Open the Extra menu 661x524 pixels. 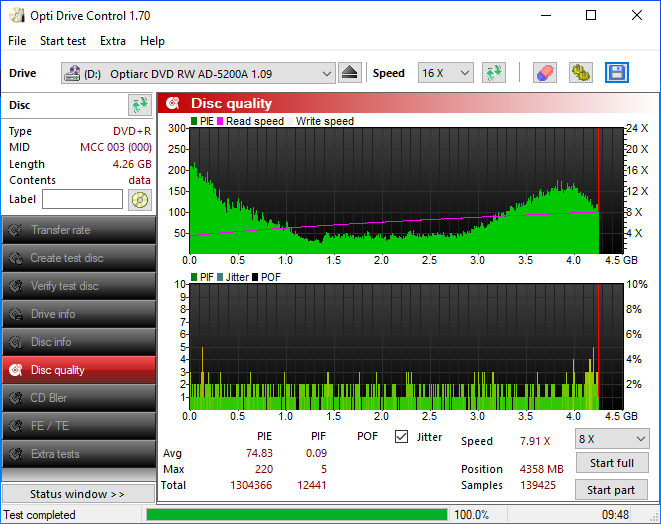coord(113,41)
